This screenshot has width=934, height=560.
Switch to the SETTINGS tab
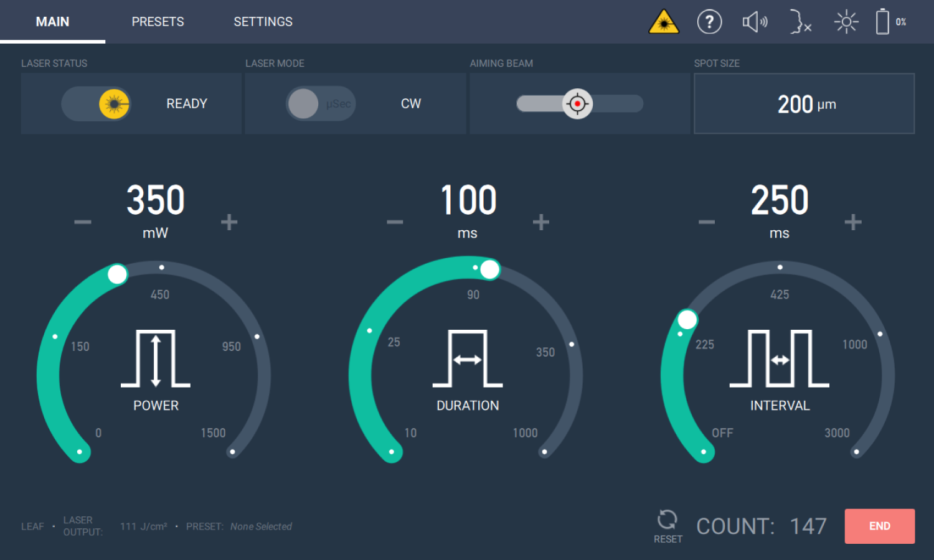[263, 21]
